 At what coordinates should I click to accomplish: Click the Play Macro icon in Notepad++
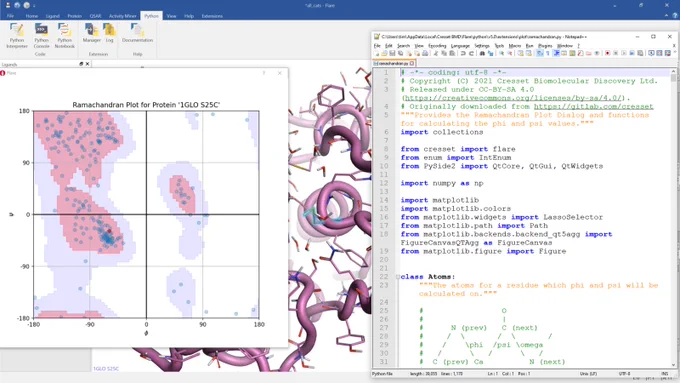point(624,53)
